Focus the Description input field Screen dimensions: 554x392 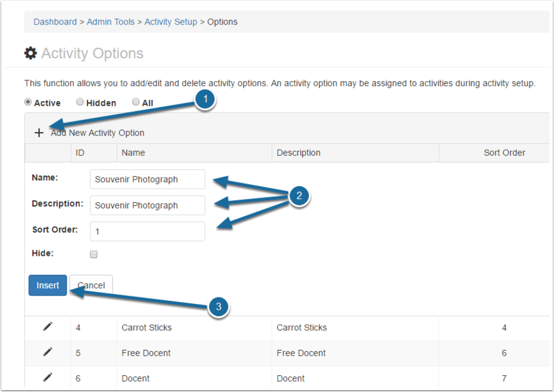[x=148, y=205]
